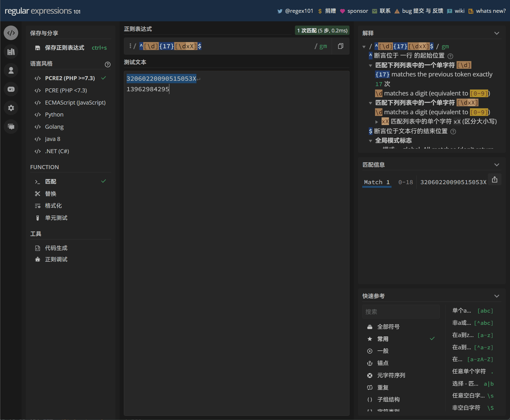
Task: Switch to 替换 function
Action: tap(51, 194)
